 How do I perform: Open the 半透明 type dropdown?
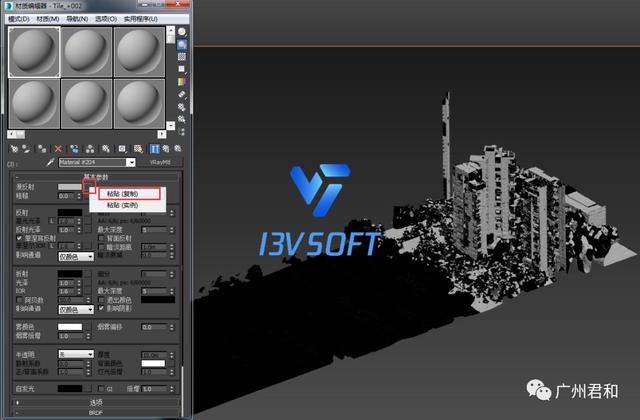[76, 354]
